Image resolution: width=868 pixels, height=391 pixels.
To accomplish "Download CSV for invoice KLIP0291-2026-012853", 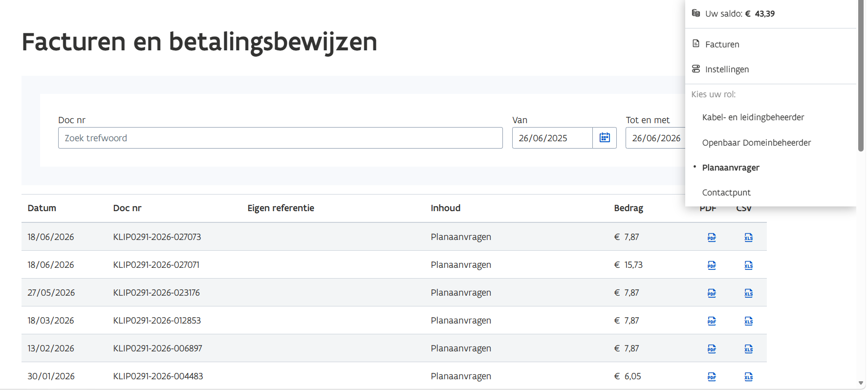I will point(748,321).
